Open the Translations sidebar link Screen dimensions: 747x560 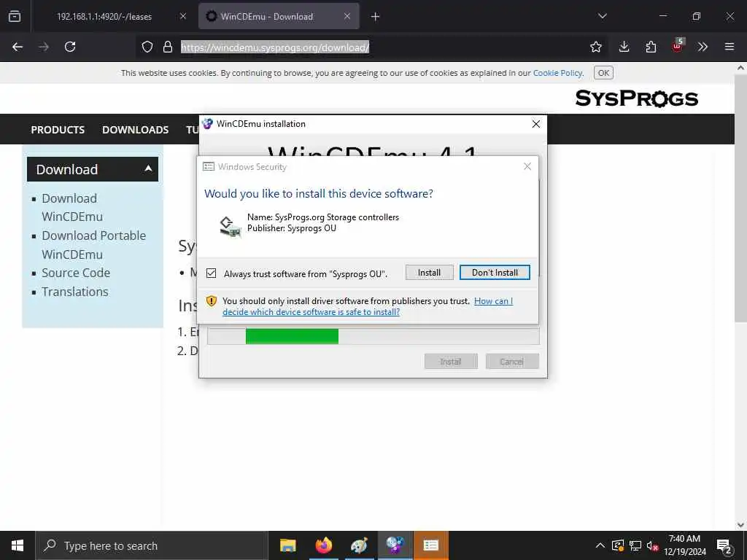pos(75,292)
